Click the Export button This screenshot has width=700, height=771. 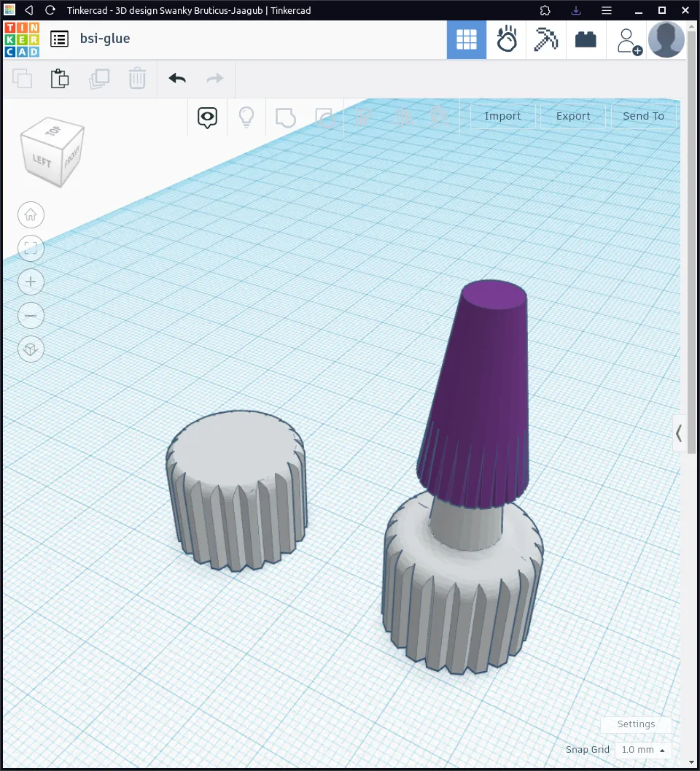point(573,116)
